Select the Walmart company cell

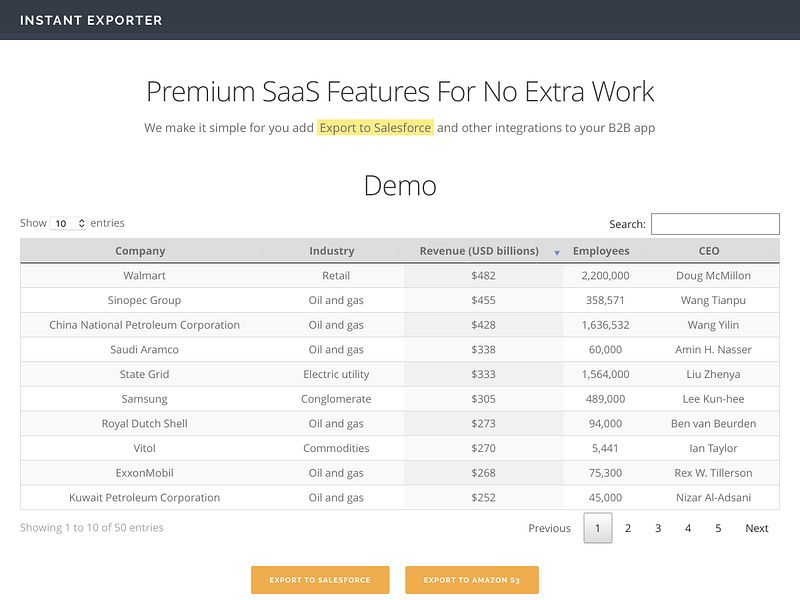pyautogui.click(x=144, y=276)
